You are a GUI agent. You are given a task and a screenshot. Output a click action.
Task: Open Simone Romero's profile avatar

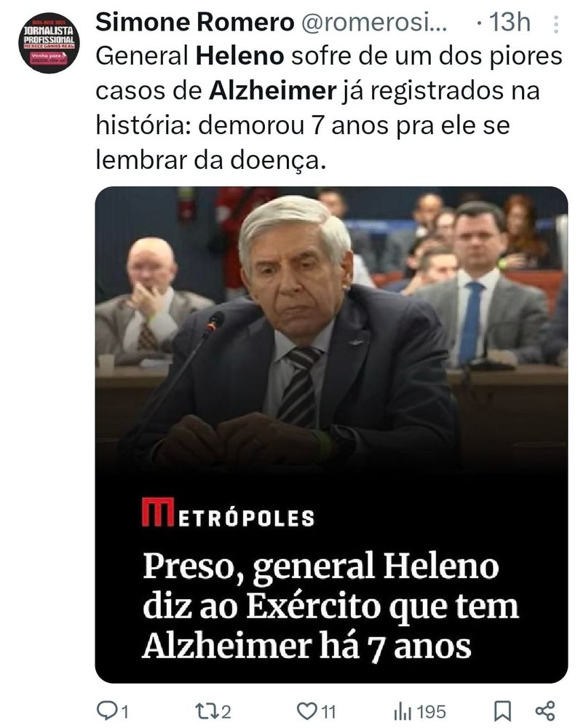[49, 43]
